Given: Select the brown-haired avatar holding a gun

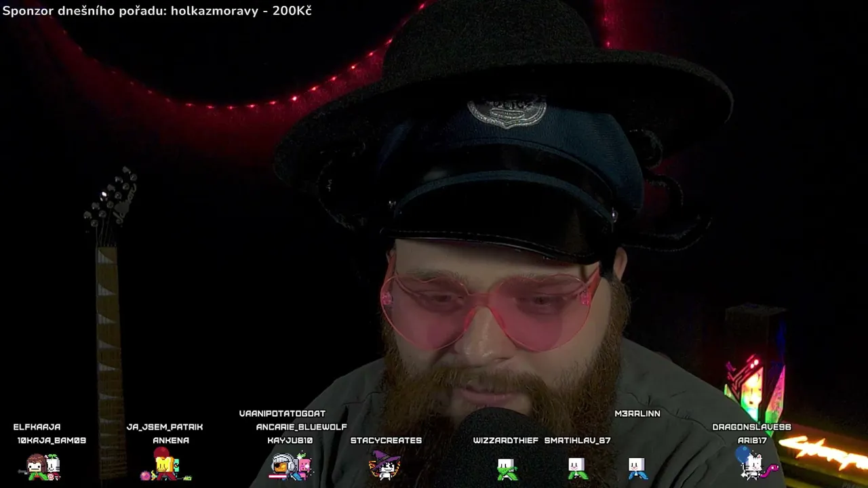Looking at the screenshot, I should 35,467.
